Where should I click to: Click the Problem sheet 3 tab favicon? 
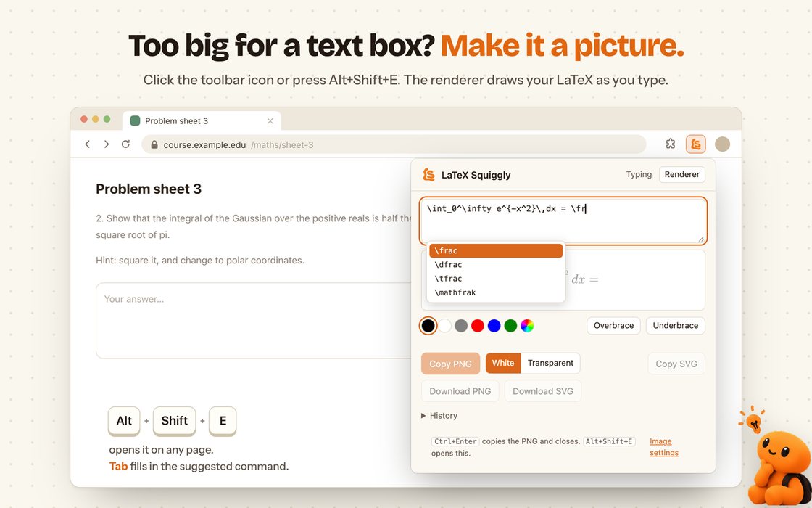(135, 120)
